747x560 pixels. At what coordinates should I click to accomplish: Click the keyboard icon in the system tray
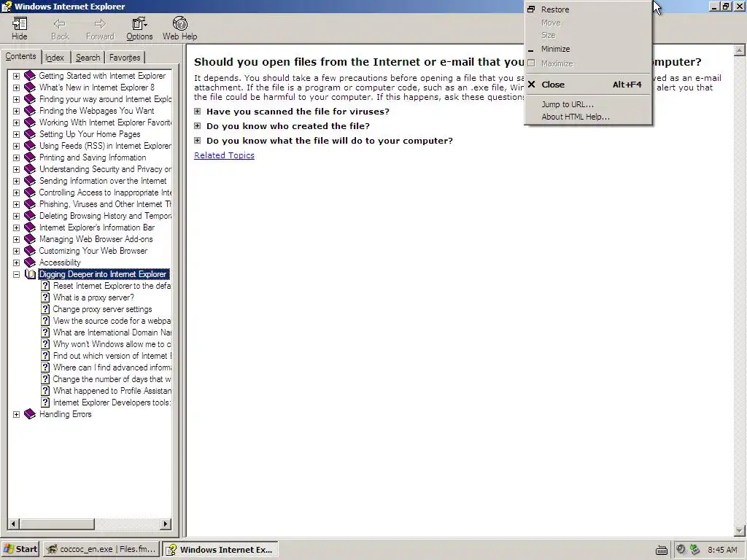point(661,550)
